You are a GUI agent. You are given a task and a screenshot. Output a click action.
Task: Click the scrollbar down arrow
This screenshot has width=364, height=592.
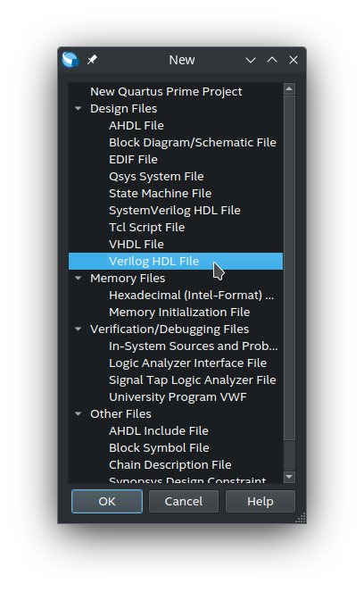pos(289,477)
